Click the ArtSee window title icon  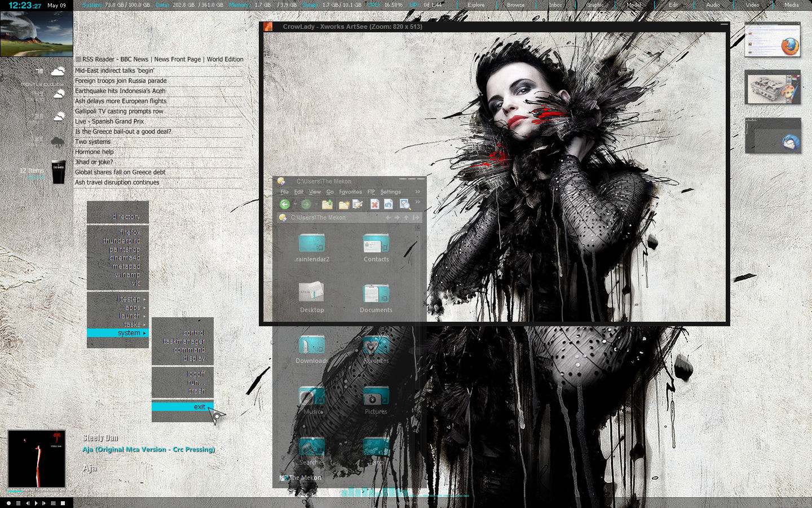pos(268,27)
